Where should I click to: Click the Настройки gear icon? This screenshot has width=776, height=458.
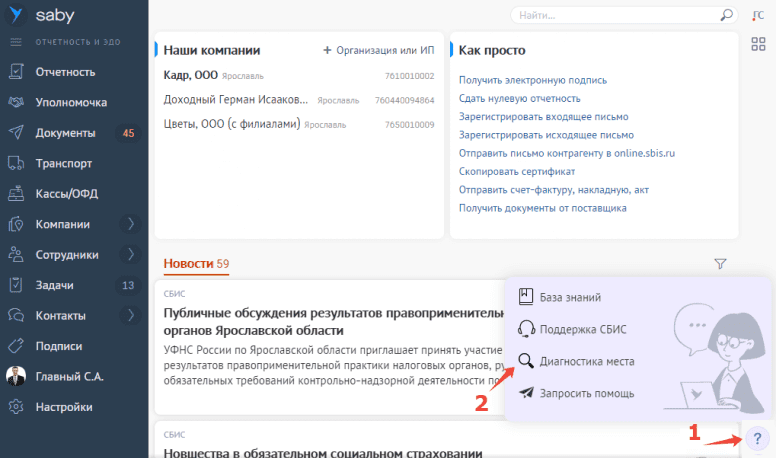click(x=16, y=407)
